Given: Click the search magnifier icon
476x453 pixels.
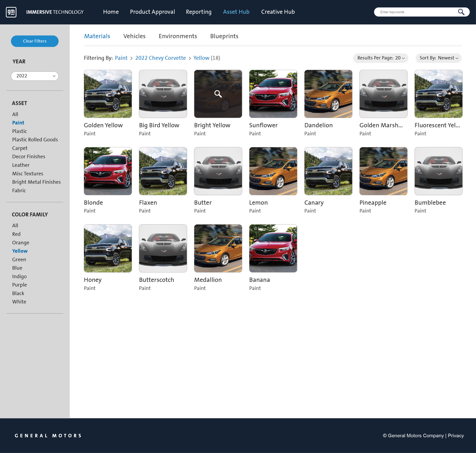Looking at the screenshot, I should 461,12.
